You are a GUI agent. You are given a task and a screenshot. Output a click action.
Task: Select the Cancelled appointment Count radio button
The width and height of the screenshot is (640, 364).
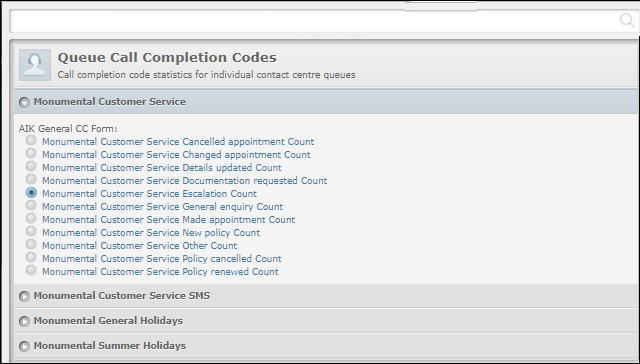[31, 140]
